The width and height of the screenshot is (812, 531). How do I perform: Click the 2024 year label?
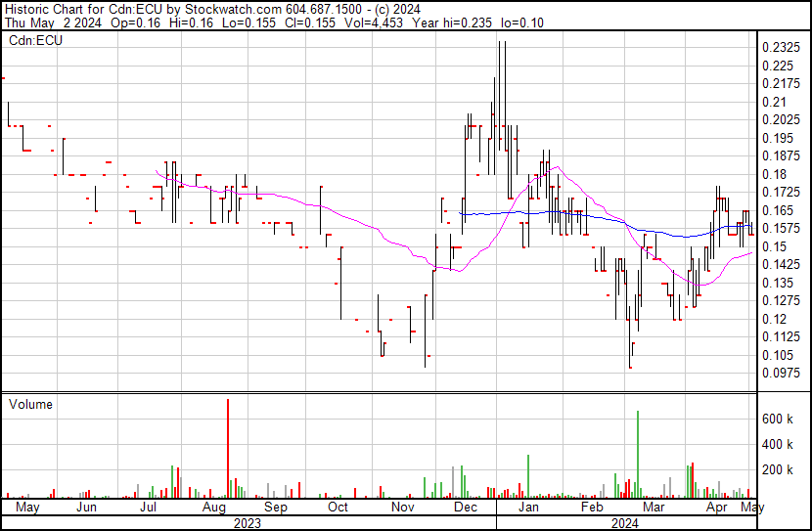click(626, 522)
